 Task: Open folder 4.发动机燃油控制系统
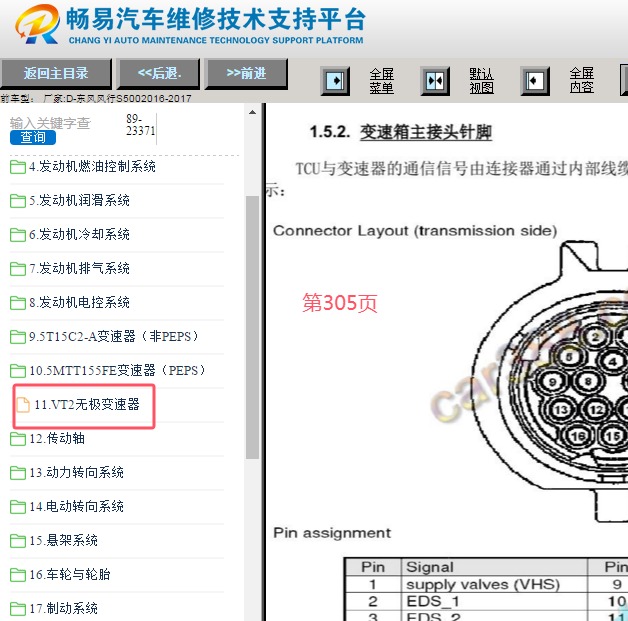pyautogui.click(x=92, y=167)
